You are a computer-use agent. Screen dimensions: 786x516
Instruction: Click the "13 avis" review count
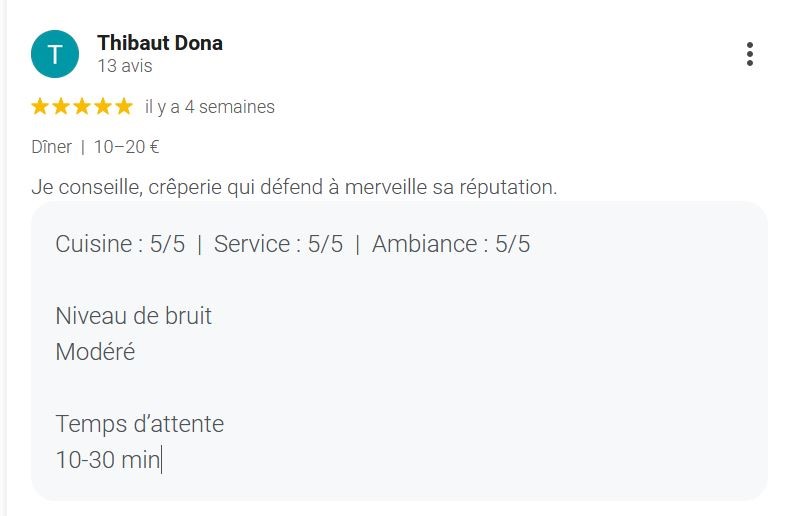pos(125,66)
